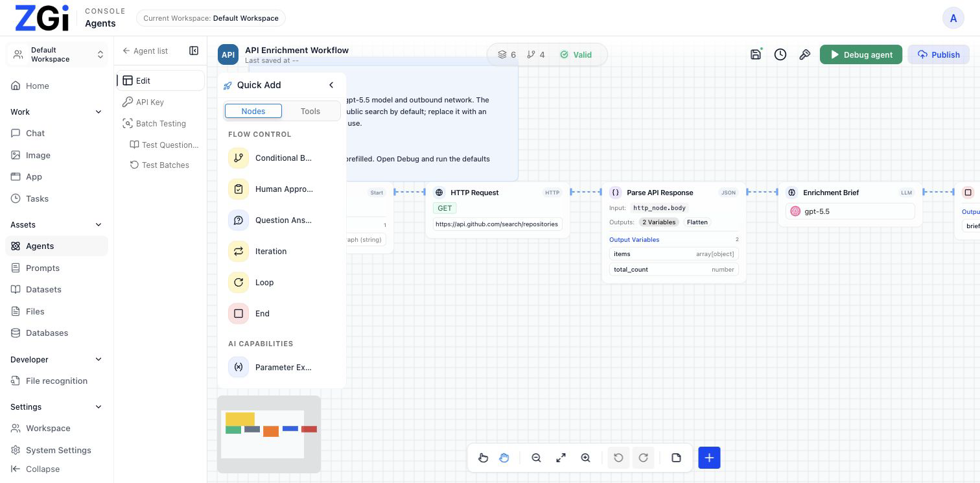
Task: Switch to the Tools tab
Action: point(310,111)
